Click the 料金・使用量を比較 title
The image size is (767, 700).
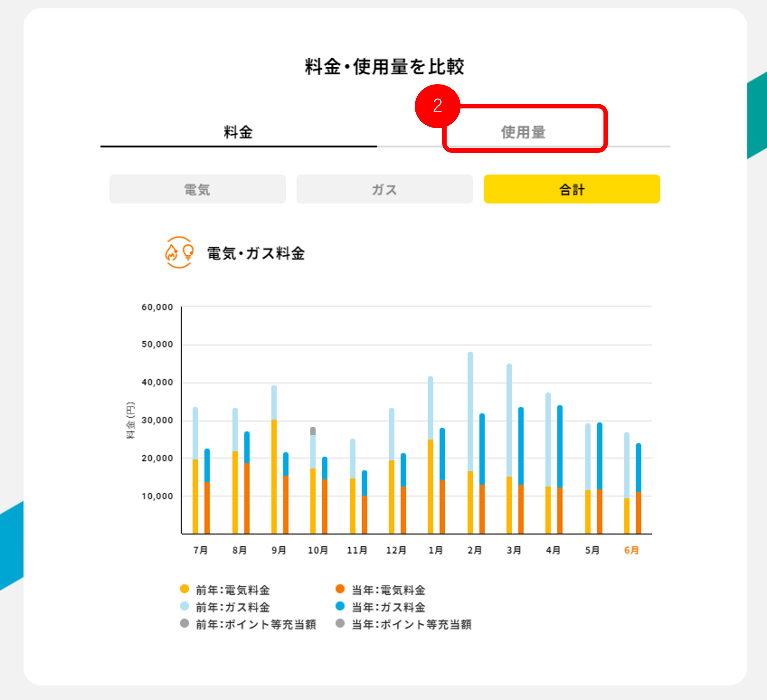tap(385, 67)
